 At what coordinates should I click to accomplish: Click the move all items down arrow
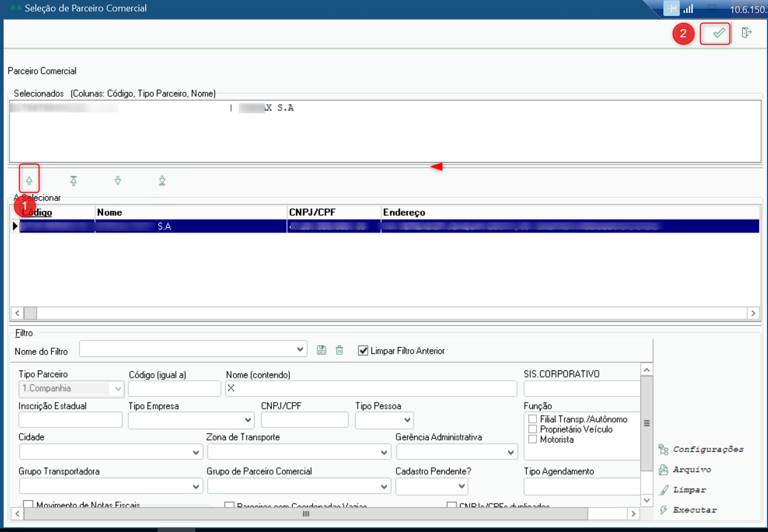point(162,181)
